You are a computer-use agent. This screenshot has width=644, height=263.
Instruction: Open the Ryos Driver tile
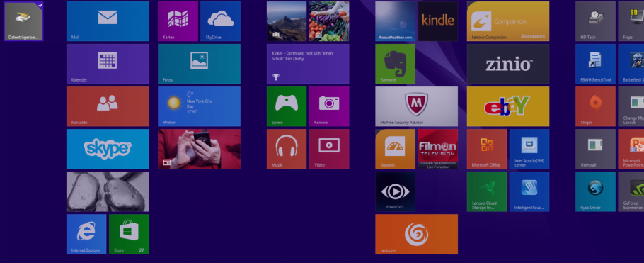pyautogui.click(x=596, y=191)
